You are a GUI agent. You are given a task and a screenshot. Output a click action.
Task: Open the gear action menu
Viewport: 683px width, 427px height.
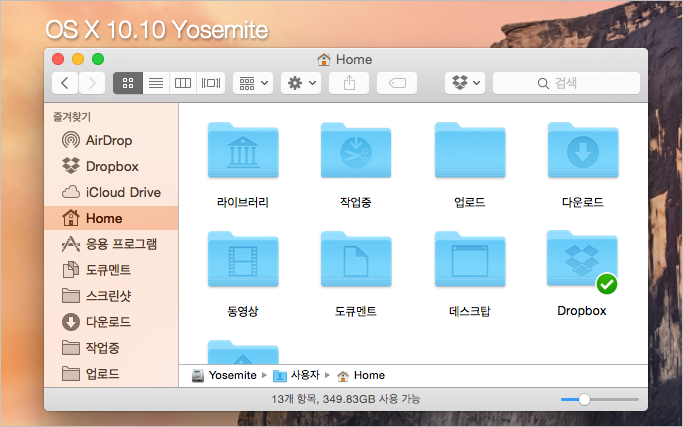click(x=301, y=83)
